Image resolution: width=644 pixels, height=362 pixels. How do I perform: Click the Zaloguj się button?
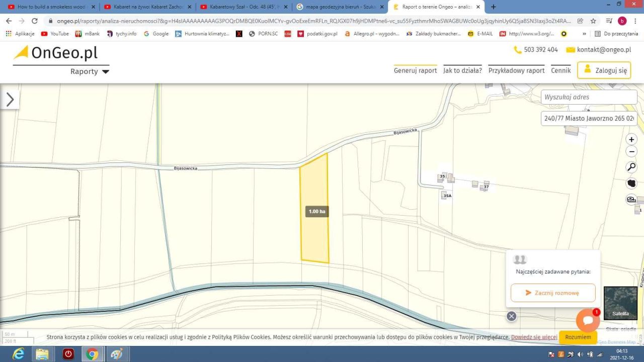pos(604,70)
